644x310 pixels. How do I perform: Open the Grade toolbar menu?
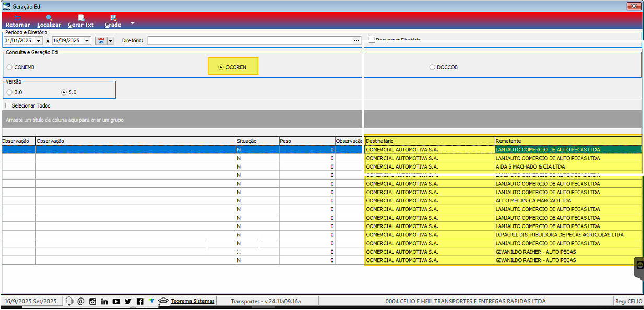113,21
